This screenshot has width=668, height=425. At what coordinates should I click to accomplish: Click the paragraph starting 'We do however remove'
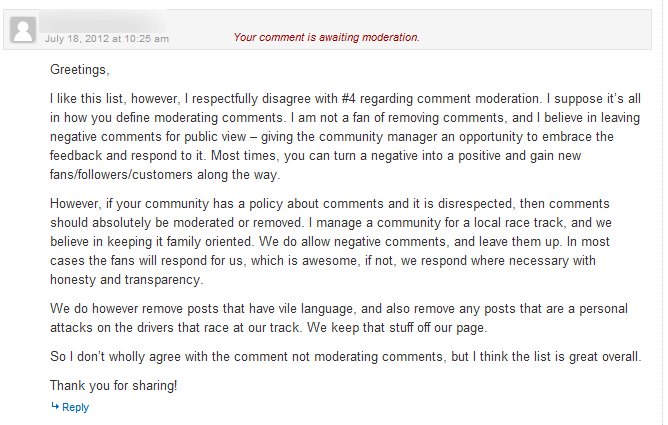(339, 318)
